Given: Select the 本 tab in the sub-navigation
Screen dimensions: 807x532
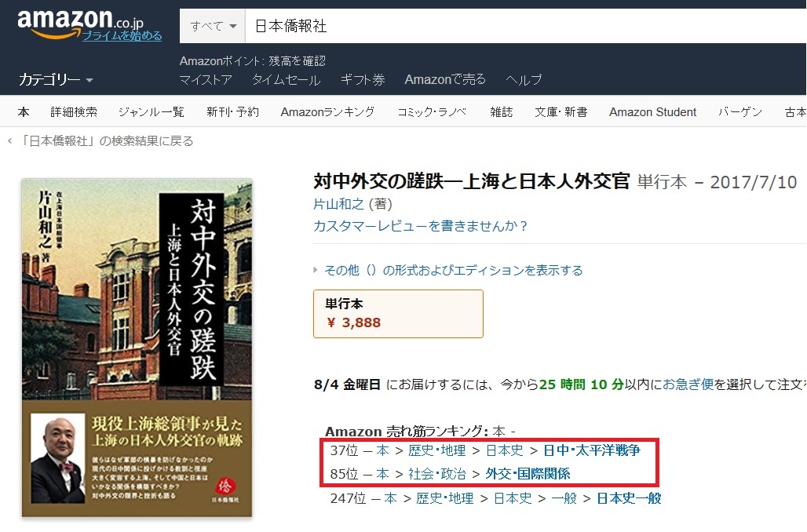Looking at the screenshot, I should pos(24,112).
